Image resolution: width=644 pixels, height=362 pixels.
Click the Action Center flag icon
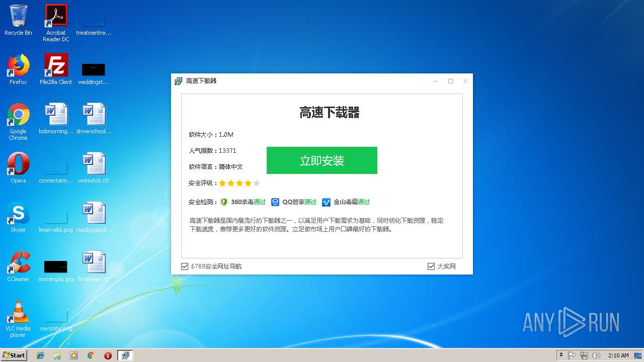(572, 355)
